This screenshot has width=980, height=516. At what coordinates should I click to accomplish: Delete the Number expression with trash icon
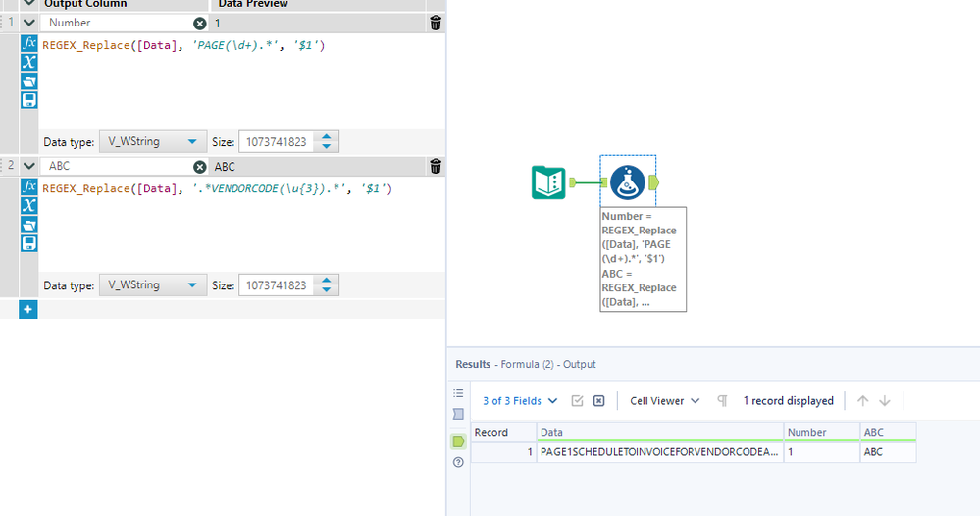point(436,24)
